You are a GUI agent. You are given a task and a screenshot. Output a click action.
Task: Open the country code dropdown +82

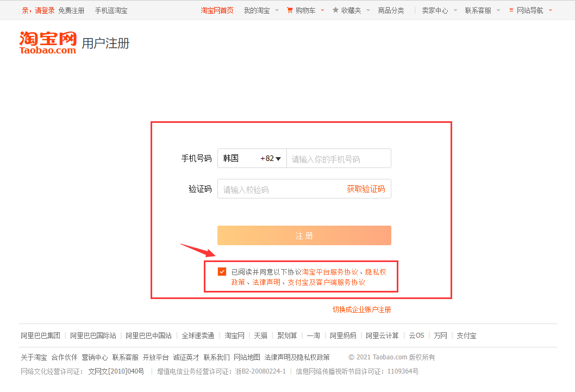(271, 158)
